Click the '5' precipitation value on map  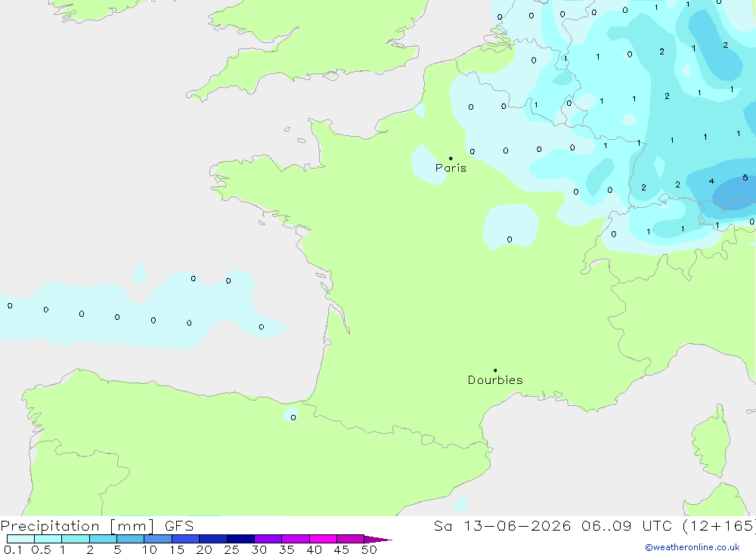pyautogui.click(x=745, y=178)
